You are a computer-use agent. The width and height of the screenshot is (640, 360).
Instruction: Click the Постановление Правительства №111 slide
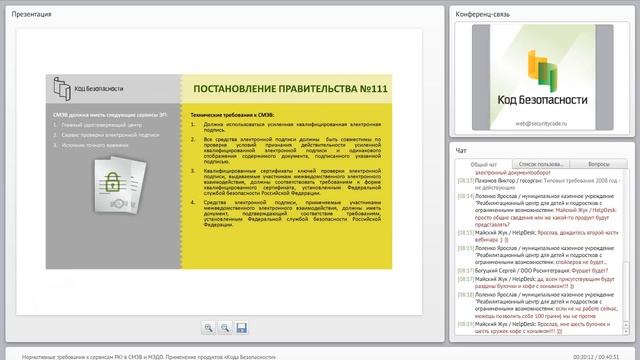tap(219, 171)
